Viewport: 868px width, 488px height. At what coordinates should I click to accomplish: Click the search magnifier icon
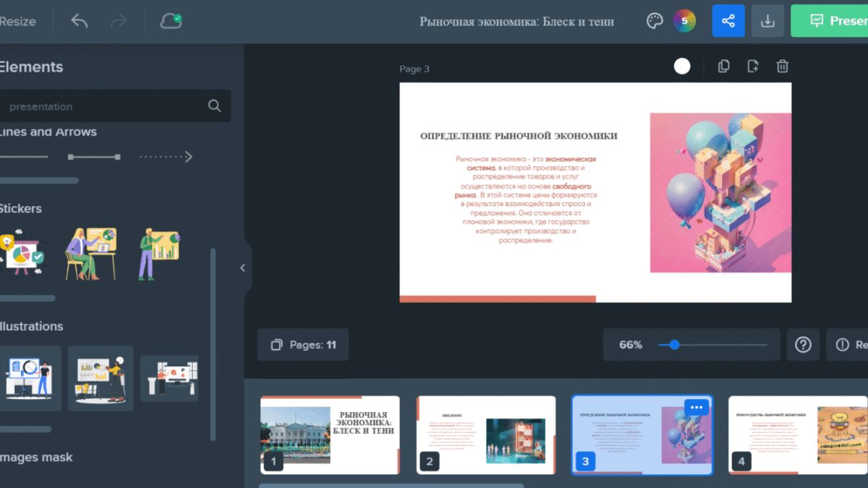click(214, 106)
